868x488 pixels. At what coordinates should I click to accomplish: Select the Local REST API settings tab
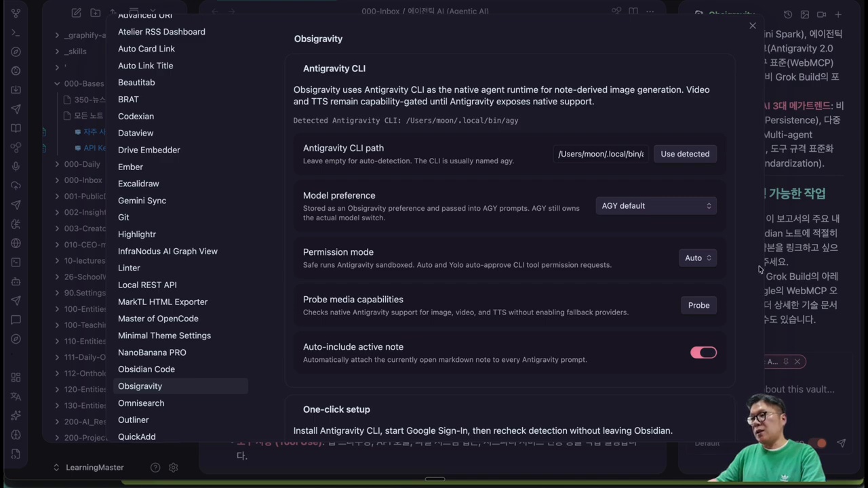point(180,285)
